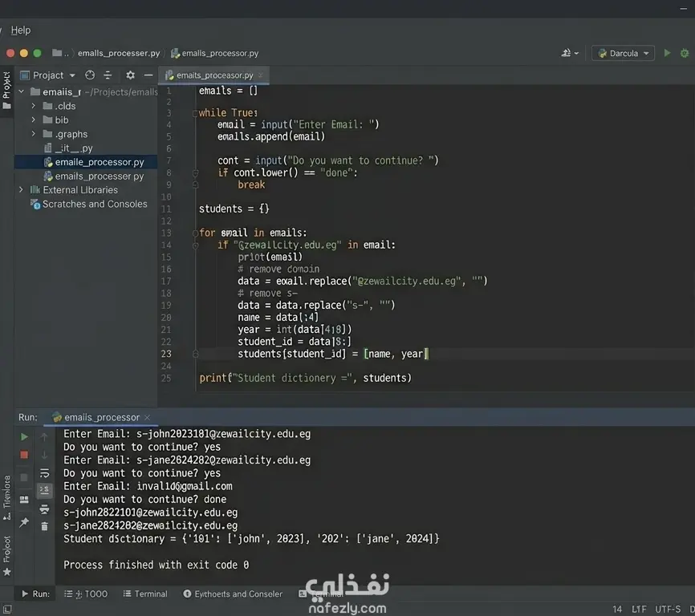
Task: Place cursor on students = {} line
Action: click(x=234, y=209)
